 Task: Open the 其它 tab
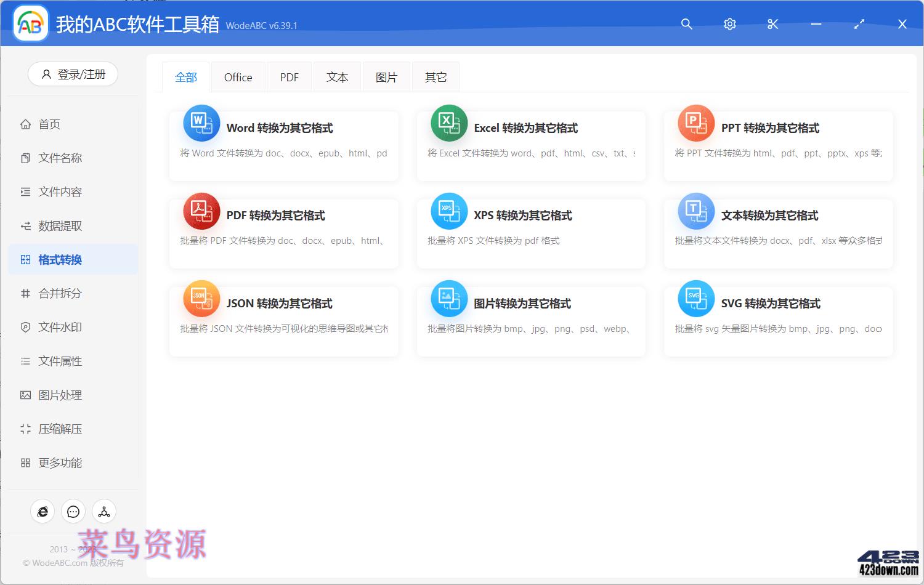coord(435,76)
